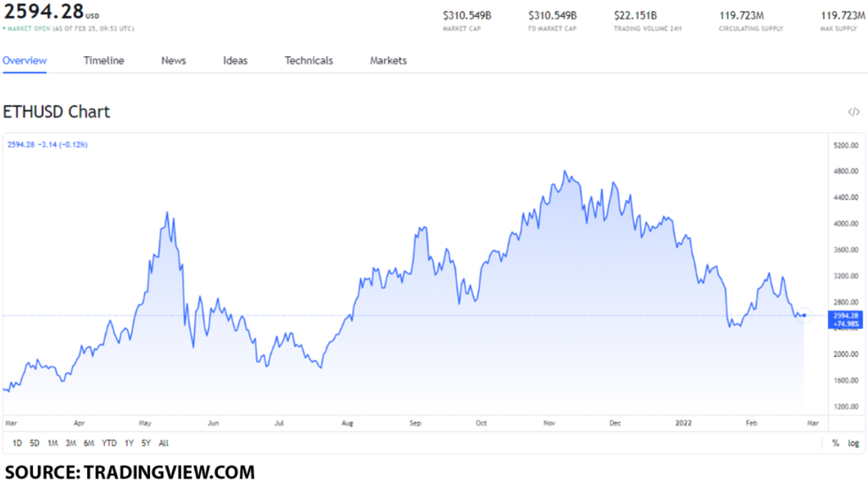Switch to the Timeline tab

tap(103, 60)
